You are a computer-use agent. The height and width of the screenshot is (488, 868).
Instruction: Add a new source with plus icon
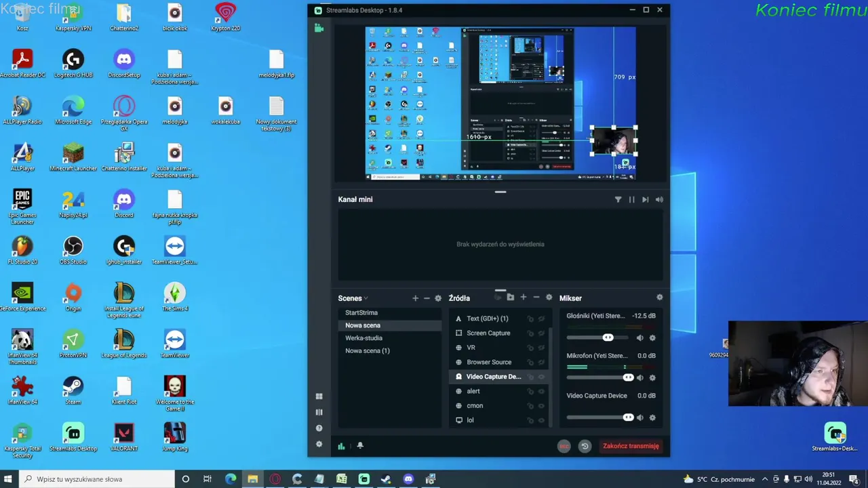point(523,298)
